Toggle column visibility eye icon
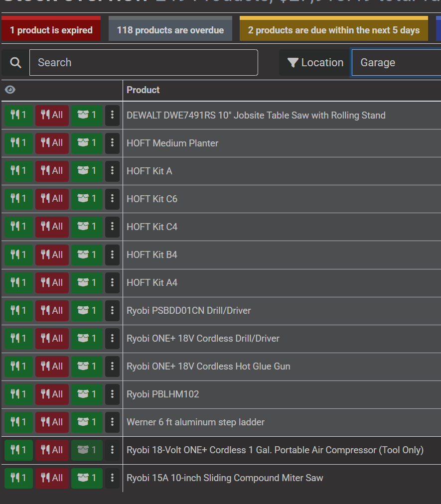Image resolution: width=441 pixels, height=504 pixels. (10, 90)
